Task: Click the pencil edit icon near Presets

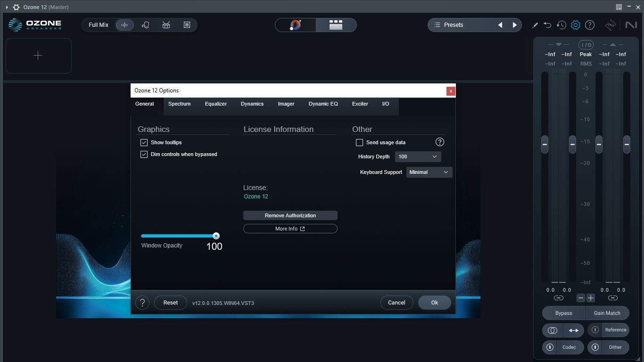Action: click(535, 25)
